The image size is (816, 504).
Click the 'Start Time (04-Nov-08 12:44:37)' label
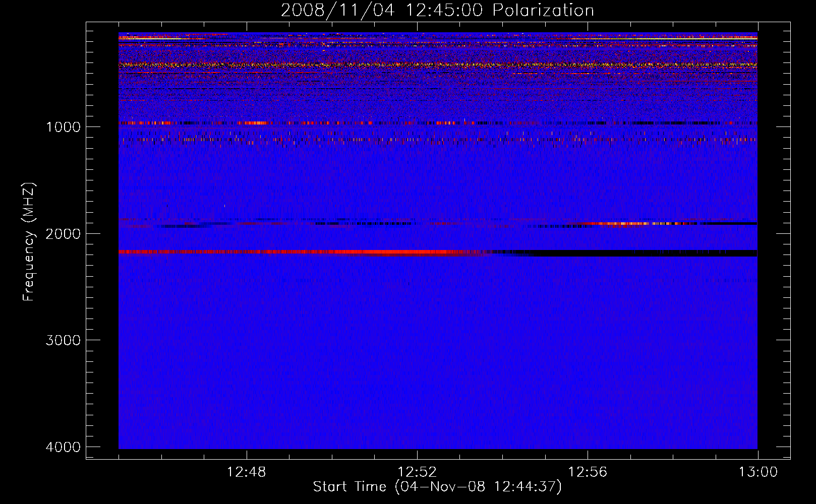[x=437, y=487]
